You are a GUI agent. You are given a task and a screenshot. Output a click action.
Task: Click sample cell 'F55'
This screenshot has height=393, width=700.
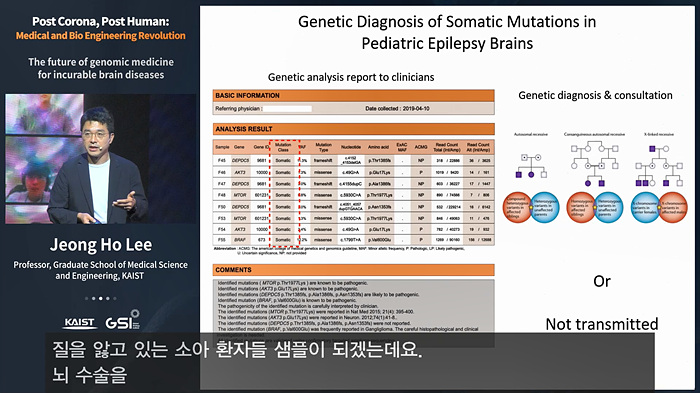pyautogui.click(x=222, y=240)
